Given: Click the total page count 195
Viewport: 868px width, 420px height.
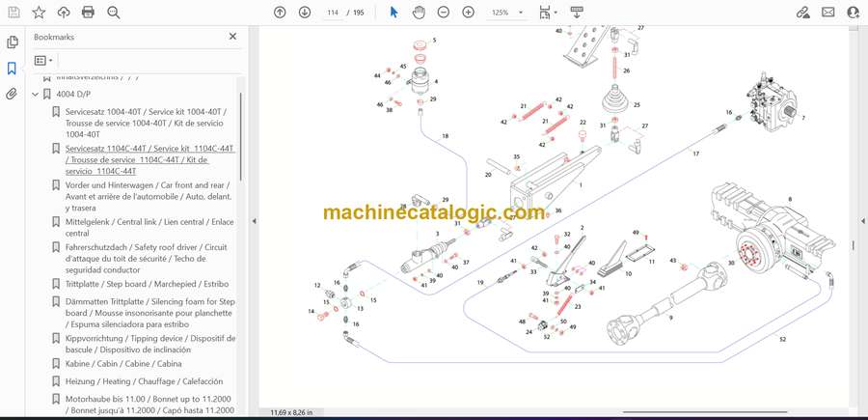Looking at the screenshot, I should (359, 13).
